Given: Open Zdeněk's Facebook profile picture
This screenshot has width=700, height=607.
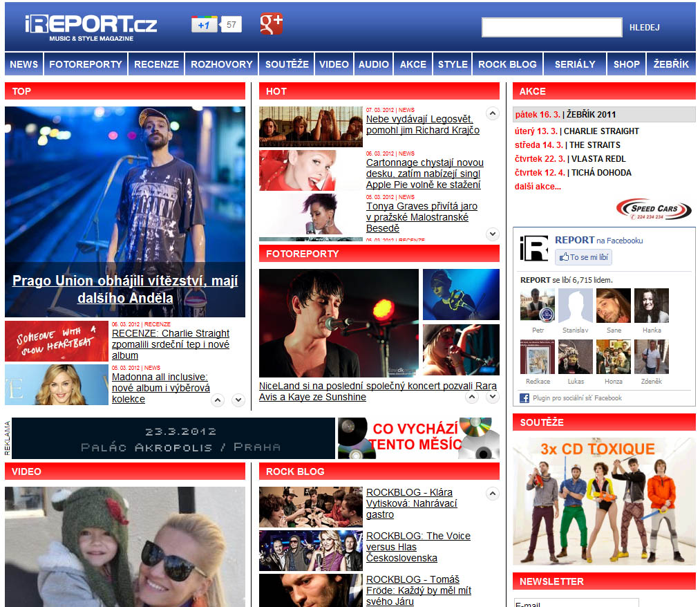Looking at the screenshot, I should tap(652, 357).
